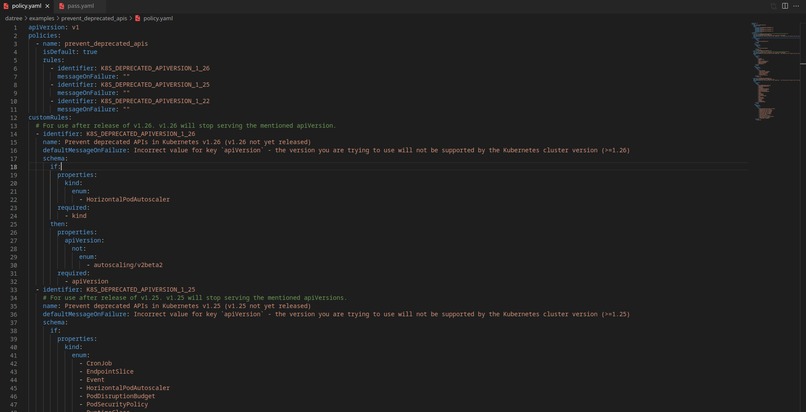Screen dimensions: 806x412
Task: Click the 'CronJob' enum entry
Action: point(99,364)
